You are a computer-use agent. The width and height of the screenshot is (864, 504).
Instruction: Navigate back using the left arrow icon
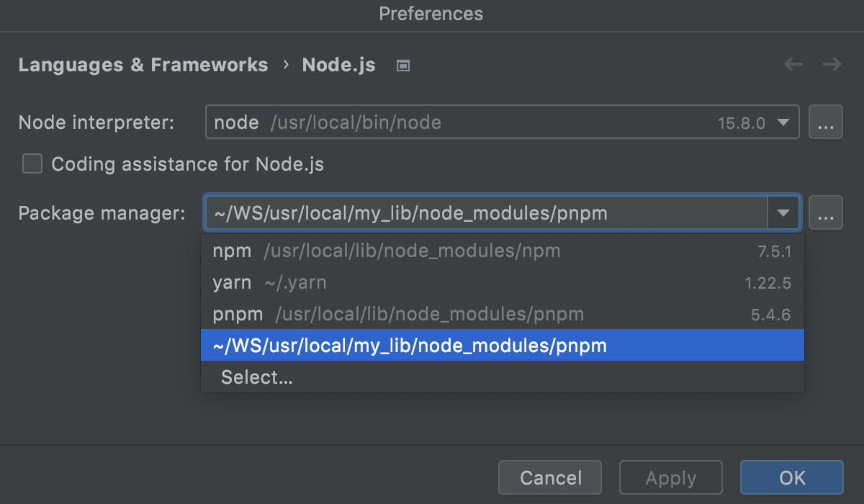point(793,64)
